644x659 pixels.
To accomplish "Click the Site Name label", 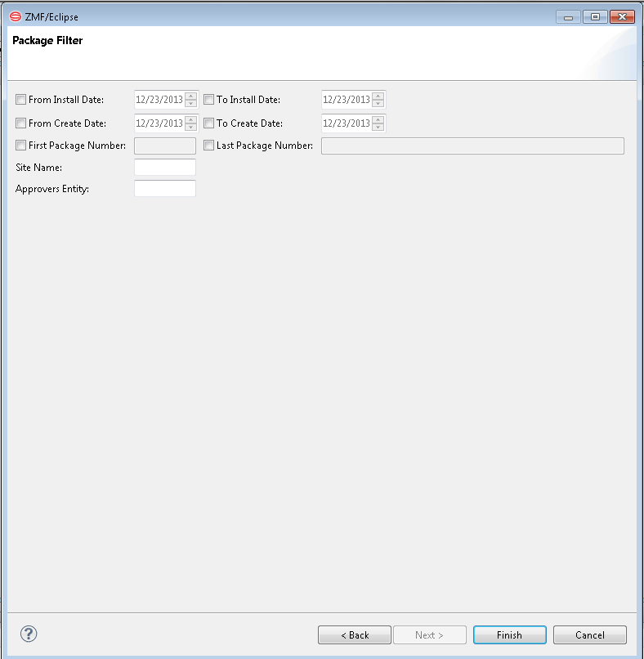I will [x=38, y=168].
